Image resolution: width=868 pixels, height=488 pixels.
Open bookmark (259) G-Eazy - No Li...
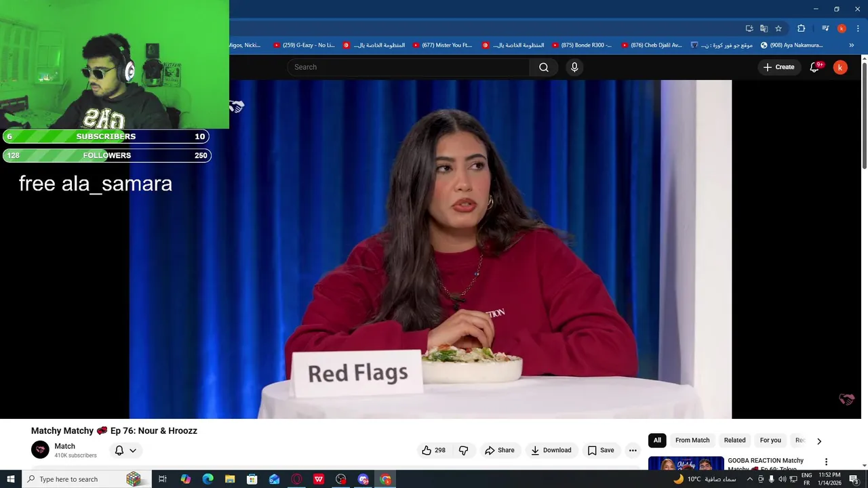[304, 45]
